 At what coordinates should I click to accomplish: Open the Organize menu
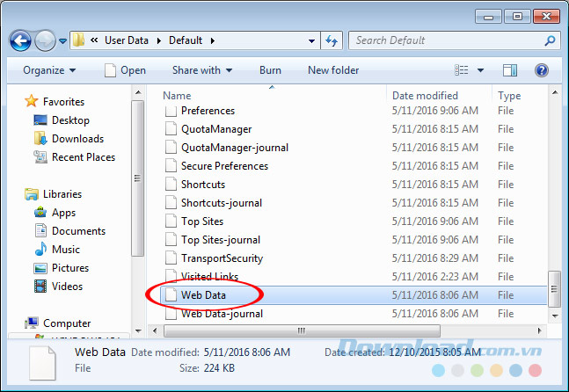(49, 70)
